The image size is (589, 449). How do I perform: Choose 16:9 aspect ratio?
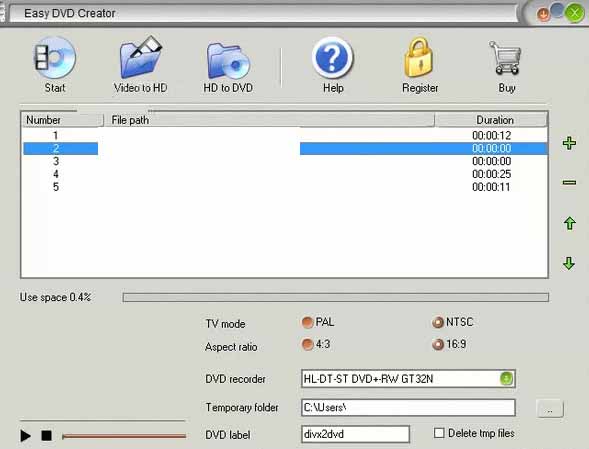(438, 344)
